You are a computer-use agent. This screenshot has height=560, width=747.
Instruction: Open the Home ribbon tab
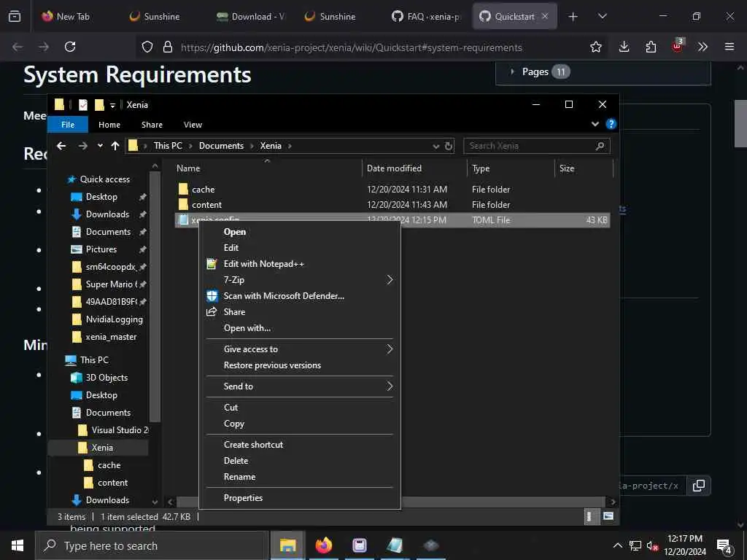click(x=109, y=124)
